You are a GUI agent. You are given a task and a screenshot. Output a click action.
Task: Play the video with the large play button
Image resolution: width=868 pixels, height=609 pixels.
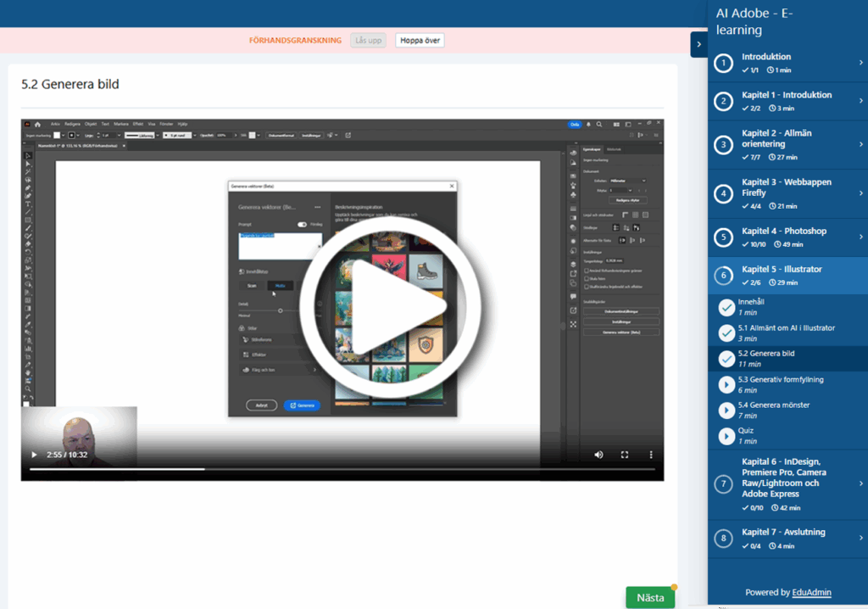(390, 306)
